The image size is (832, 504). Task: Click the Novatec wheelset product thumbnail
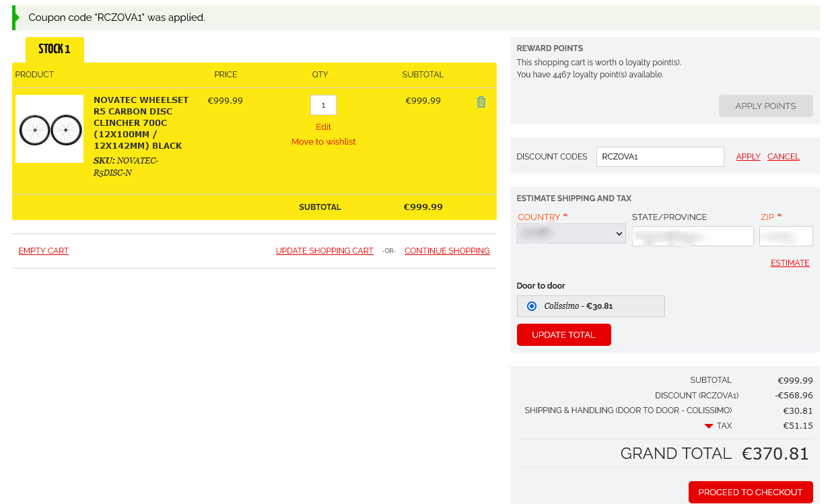coord(50,129)
